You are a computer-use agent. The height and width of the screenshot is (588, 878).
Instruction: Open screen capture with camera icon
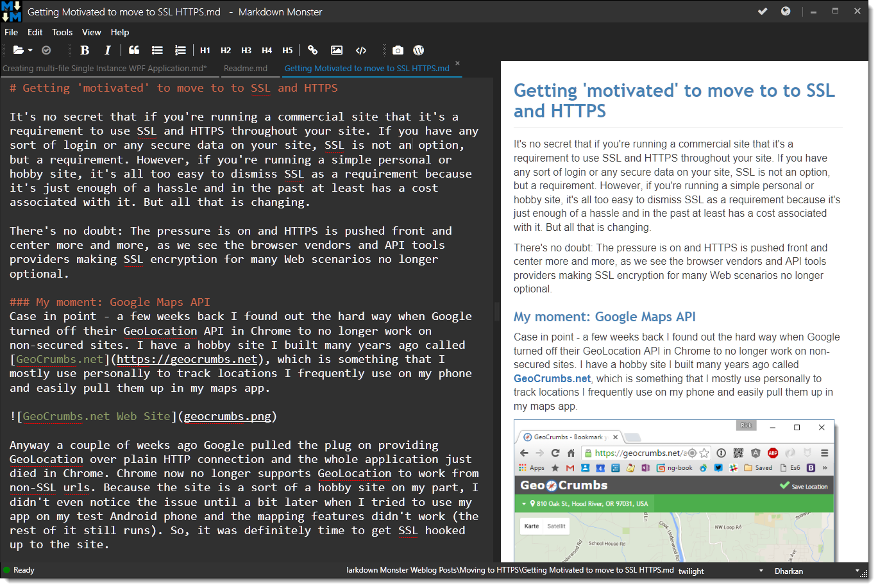click(x=398, y=50)
